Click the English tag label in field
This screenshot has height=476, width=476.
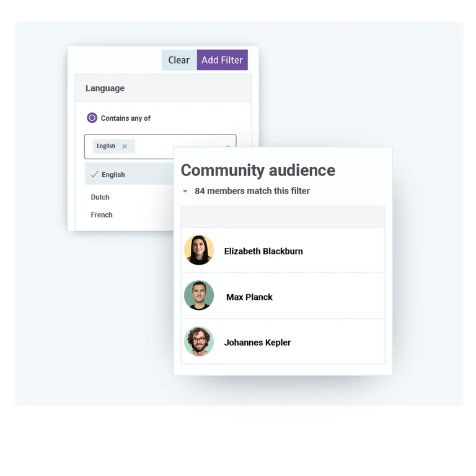[x=106, y=146]
